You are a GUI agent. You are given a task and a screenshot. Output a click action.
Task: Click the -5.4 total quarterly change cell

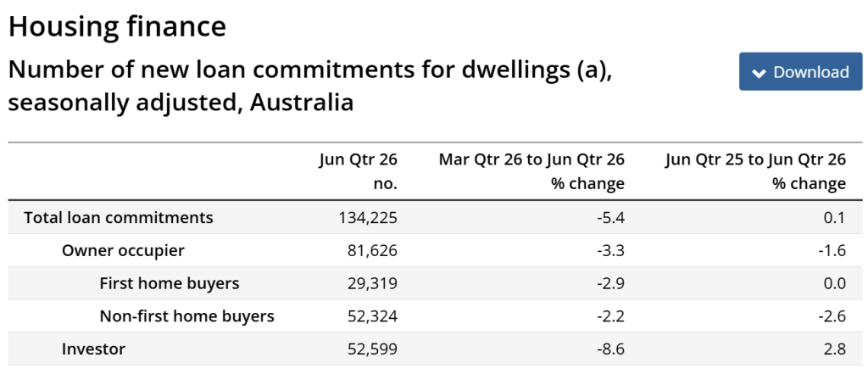[x=612, y=217]
